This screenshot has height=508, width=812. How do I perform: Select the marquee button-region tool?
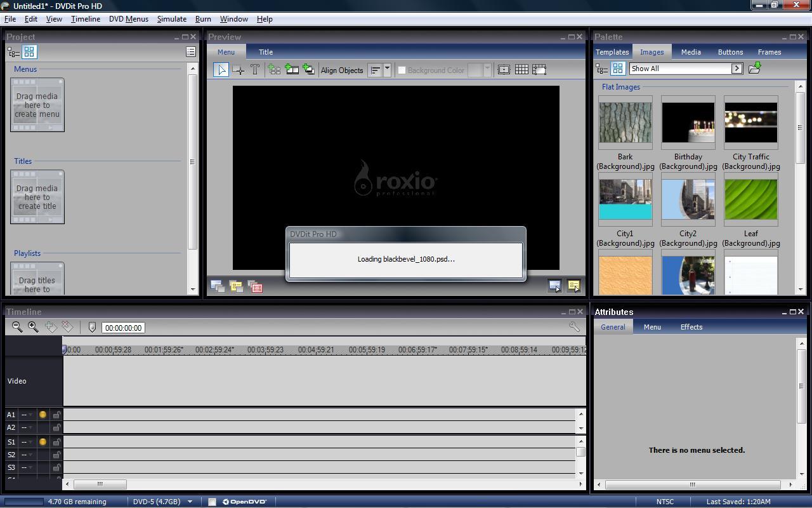click(238, 70)
